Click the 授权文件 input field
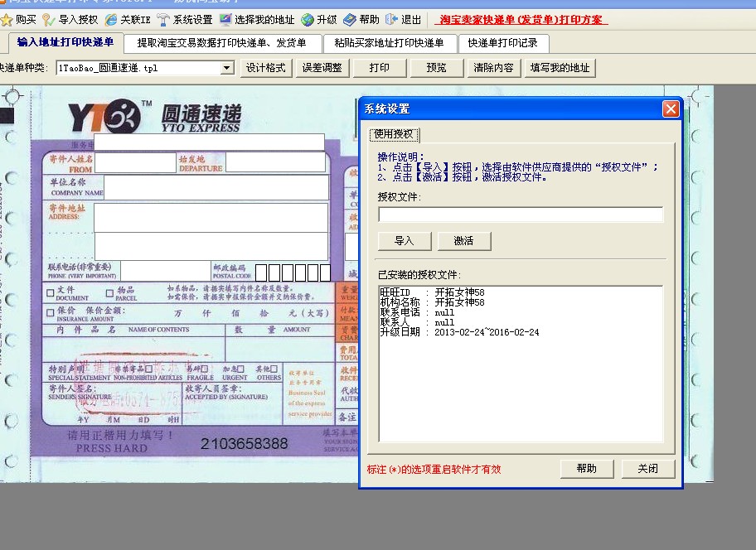Screen dimensions: 756x550 pyautogui.click(x=521, y=215)
